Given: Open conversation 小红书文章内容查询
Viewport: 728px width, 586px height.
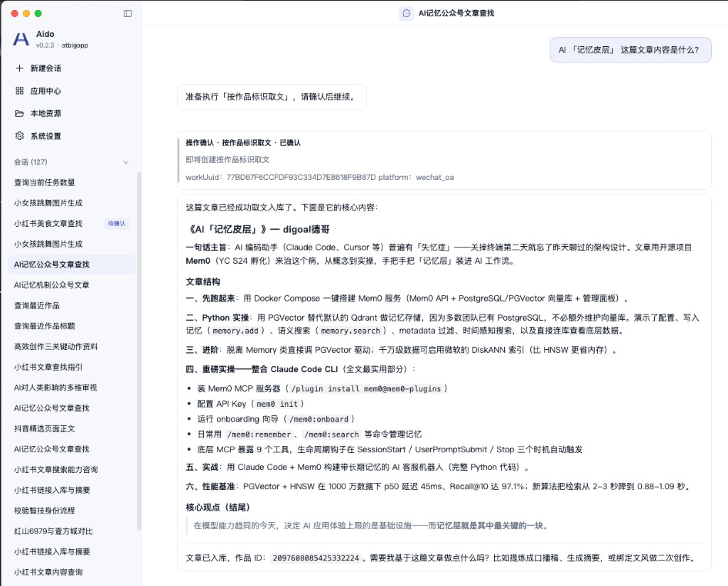Looking at the screenshot, I should (72, 572).
